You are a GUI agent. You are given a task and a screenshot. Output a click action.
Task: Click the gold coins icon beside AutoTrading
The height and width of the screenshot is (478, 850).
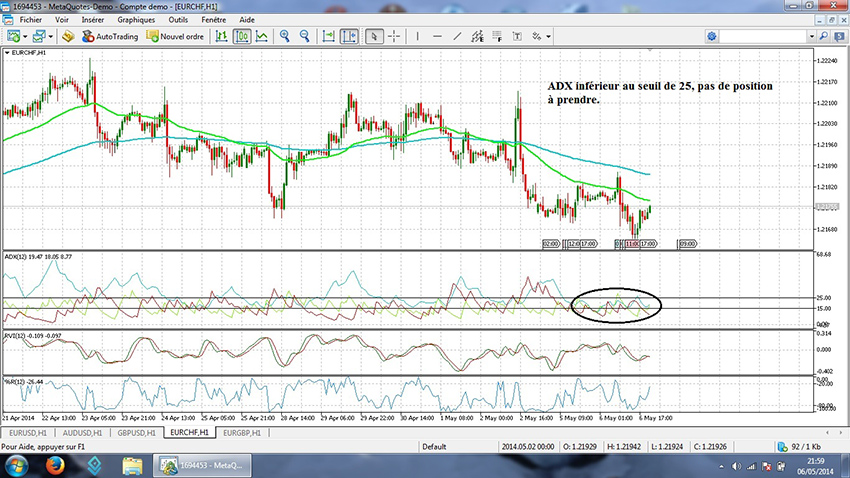68,36
